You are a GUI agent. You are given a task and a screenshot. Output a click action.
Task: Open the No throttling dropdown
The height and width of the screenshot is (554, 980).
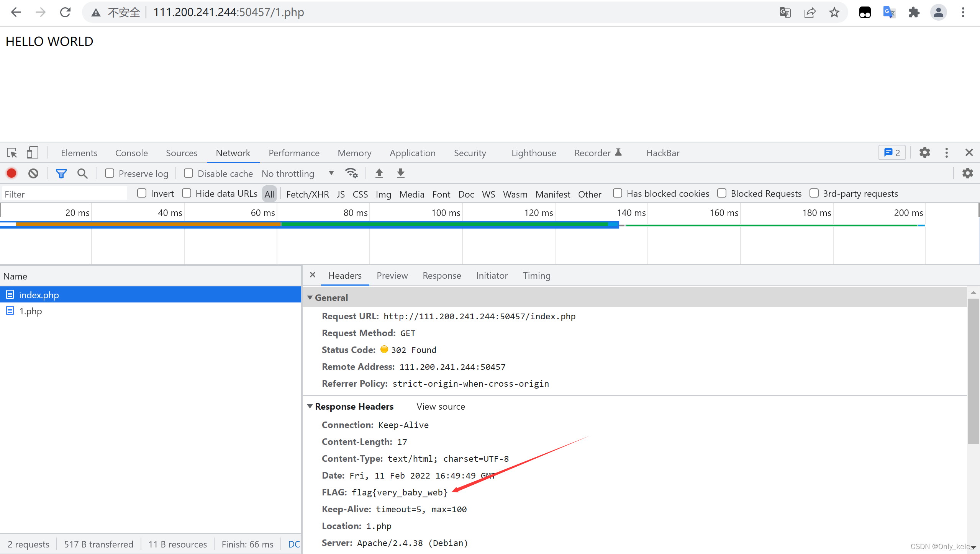(298, 173)
